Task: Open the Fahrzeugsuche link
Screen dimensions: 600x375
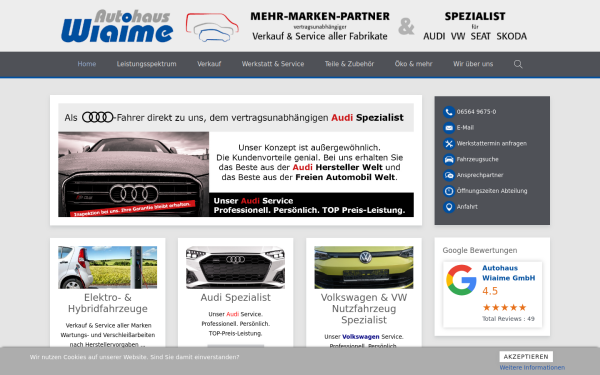Action: click(x=478, y=159)
